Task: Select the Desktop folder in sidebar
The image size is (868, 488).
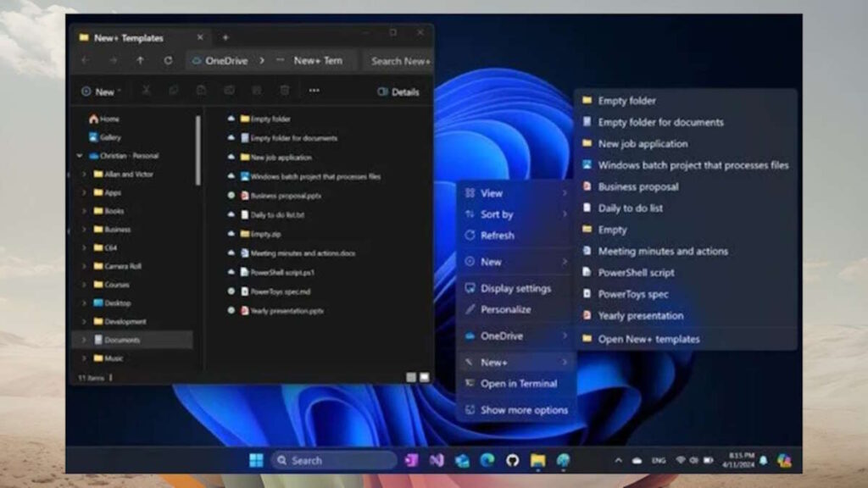Action: (113, 302)
